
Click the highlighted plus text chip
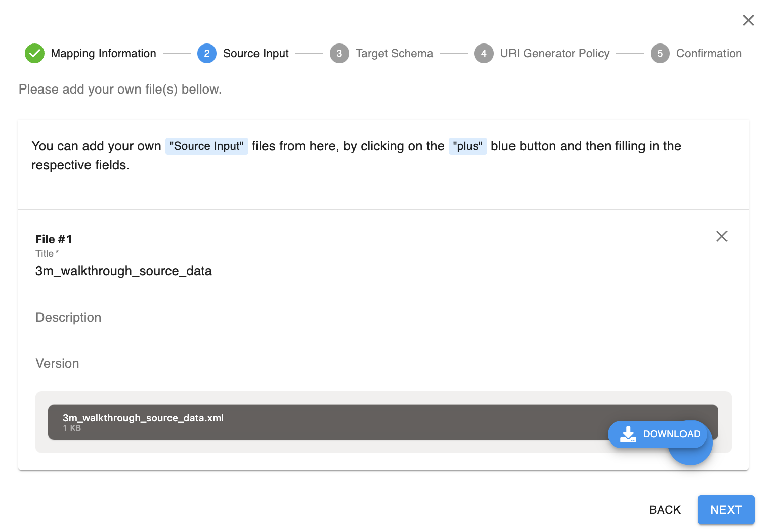(467, 146)
